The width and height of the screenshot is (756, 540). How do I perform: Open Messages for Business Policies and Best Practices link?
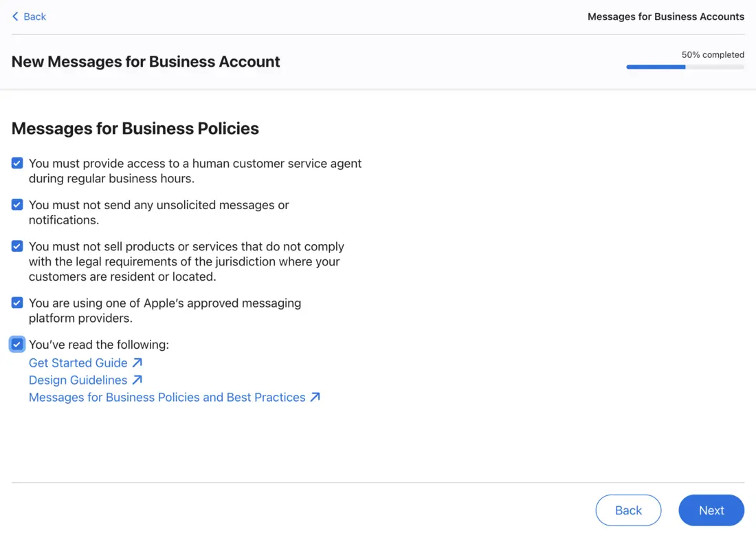167,397
